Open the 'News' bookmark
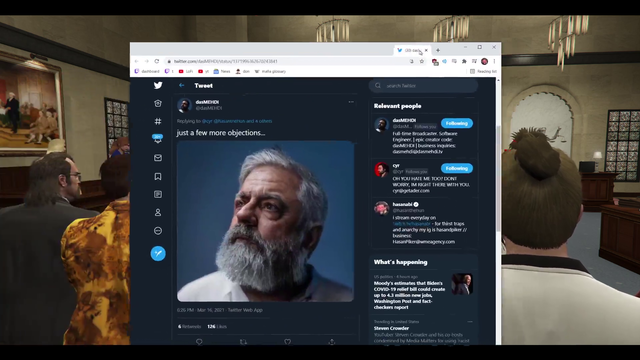Image resolution: width=640 pixels, height=360 pixels. [x=222, y=71]
